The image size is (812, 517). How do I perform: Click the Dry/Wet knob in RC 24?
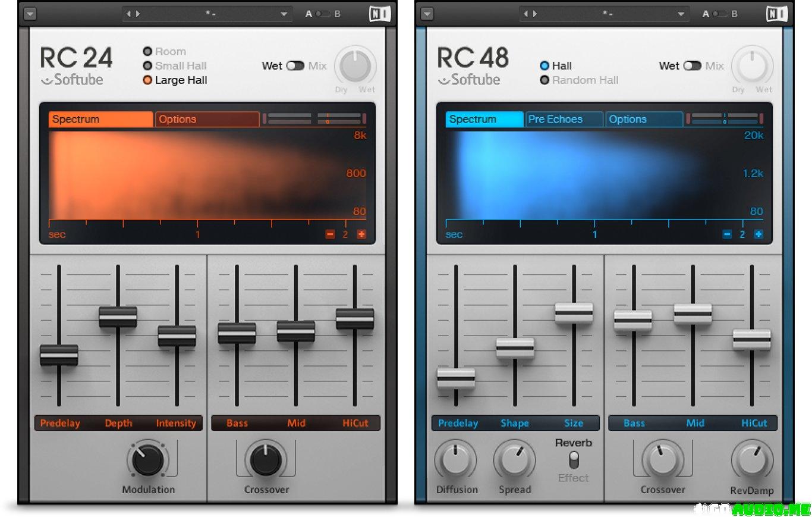(355, 65)
